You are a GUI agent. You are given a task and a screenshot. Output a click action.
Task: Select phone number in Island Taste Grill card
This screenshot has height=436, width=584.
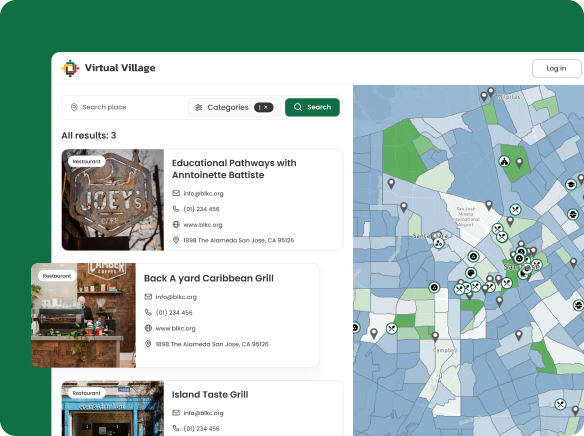pyautogui.click(x=201, y=429)
